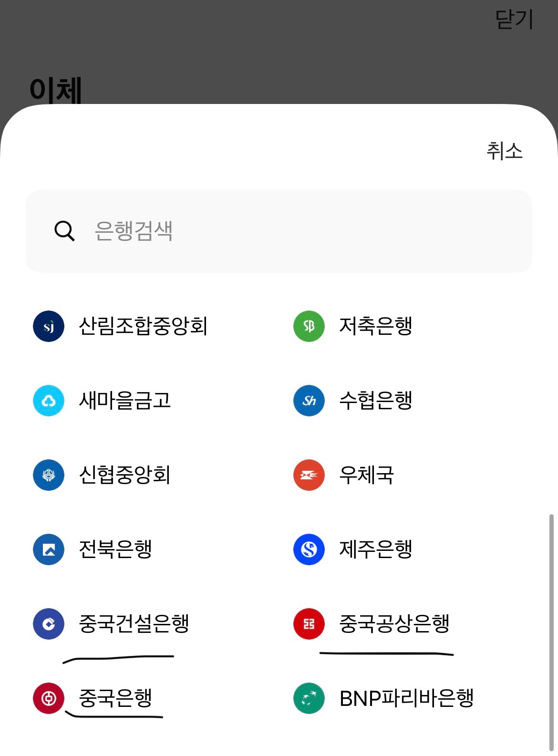Viewport: 558px width, 756px height.
Task: Tap the 제주은행 blue logo icon
Action: 309,549
